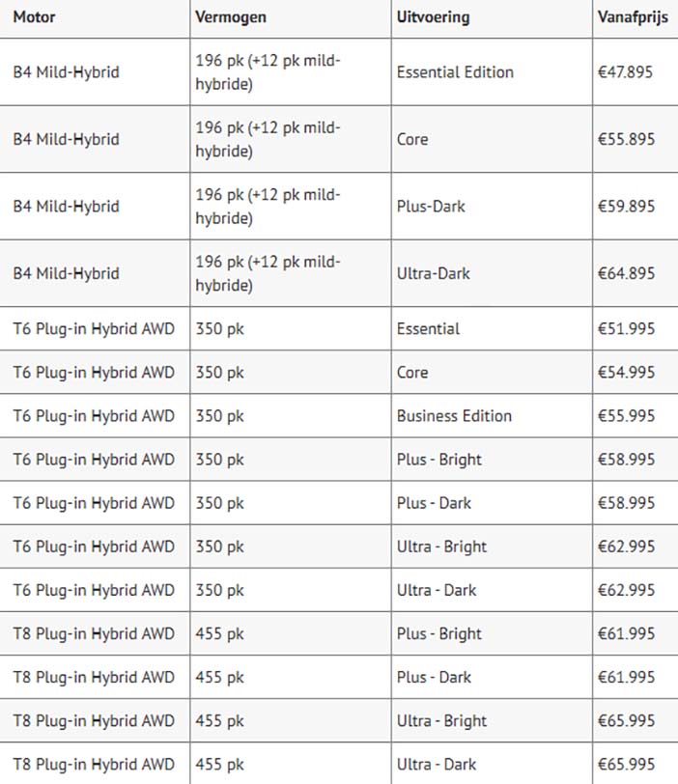Viewport: 678px width, 784px height.
Task: Click the €64.895 price
Action: (x=626, y=273)
